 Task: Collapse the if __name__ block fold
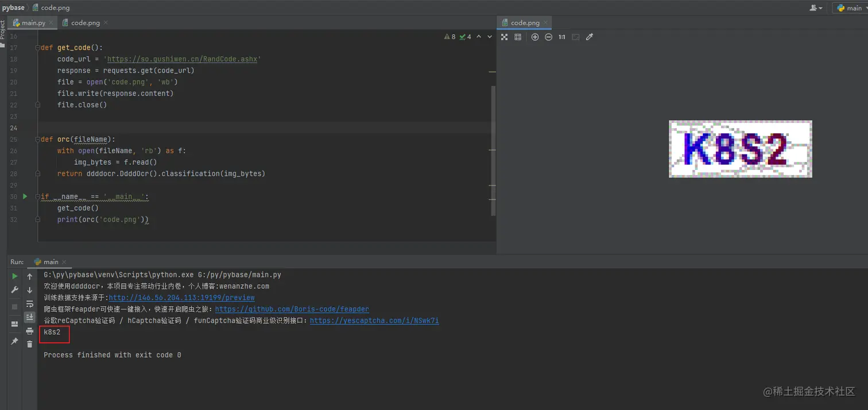(x=38, y=197)
